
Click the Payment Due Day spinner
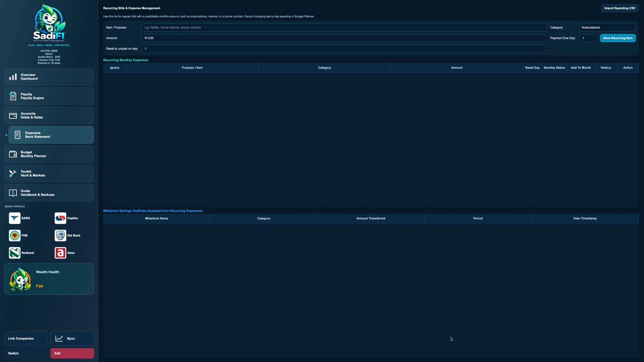(587, 38)
